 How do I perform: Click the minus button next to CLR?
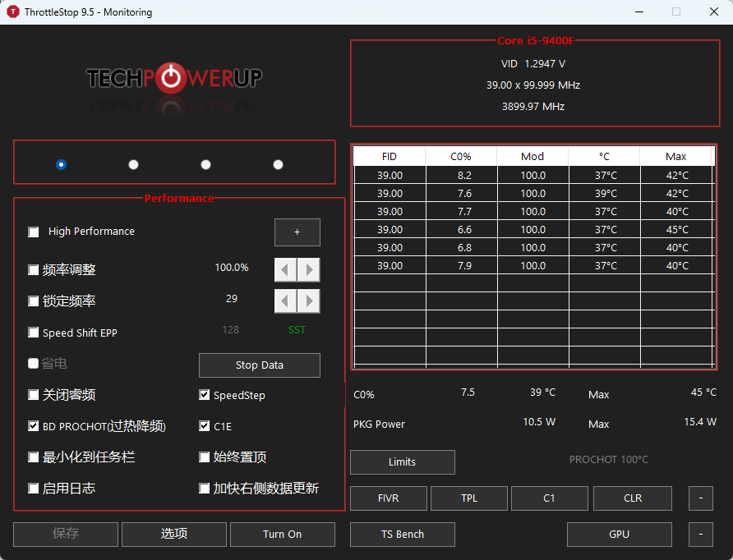[x=701, y=498]
